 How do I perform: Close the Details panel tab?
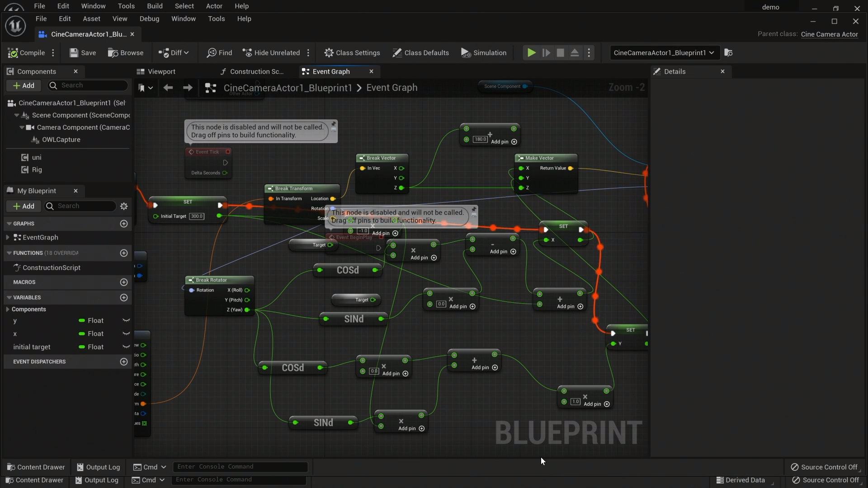point(722,71)
